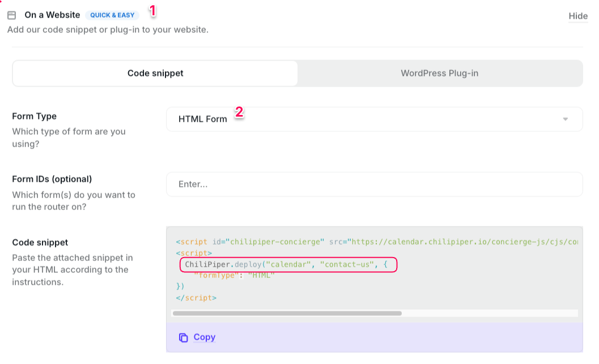Click the opening <script> tag on line two
The height and width of the screenshot is (364, 599).
coord(194,253)
